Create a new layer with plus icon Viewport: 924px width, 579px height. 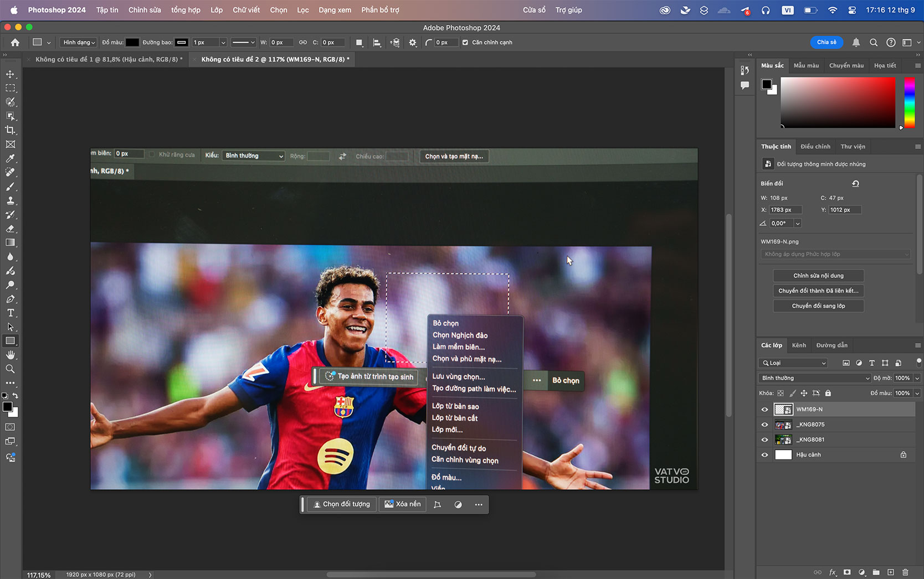(890, 572)
